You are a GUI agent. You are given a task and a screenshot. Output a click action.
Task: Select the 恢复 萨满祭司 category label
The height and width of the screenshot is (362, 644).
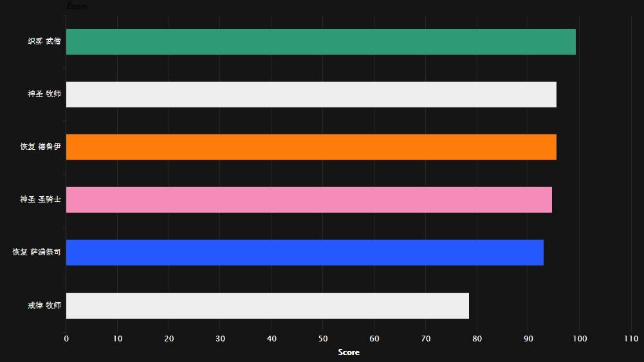pos(37,253)
